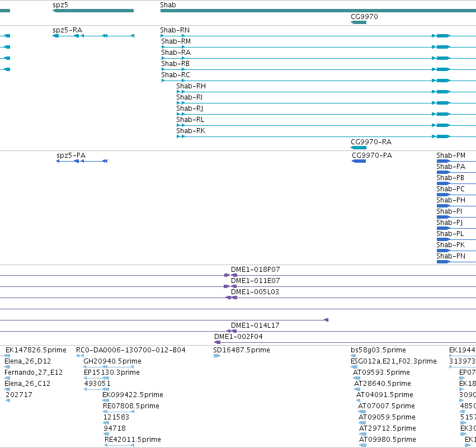Choose the AT09980.5prime EST label

388,440
